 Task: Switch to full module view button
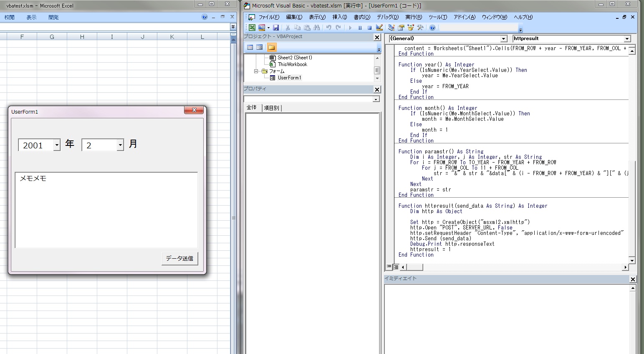coord(396,267)
